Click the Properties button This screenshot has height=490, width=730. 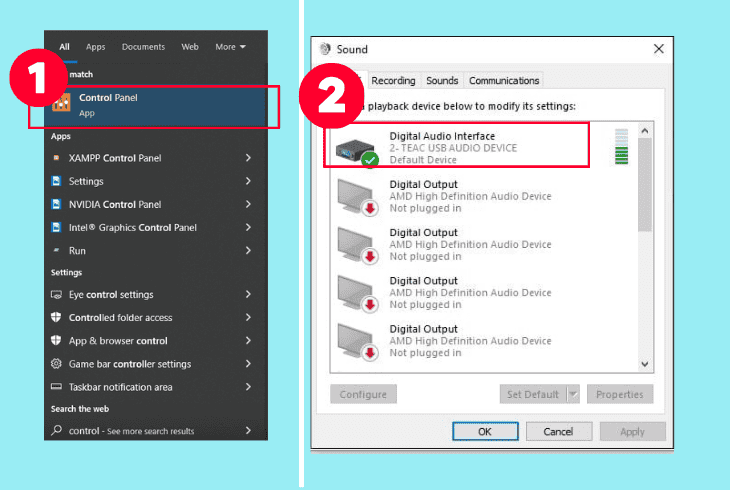click(620, 394)
